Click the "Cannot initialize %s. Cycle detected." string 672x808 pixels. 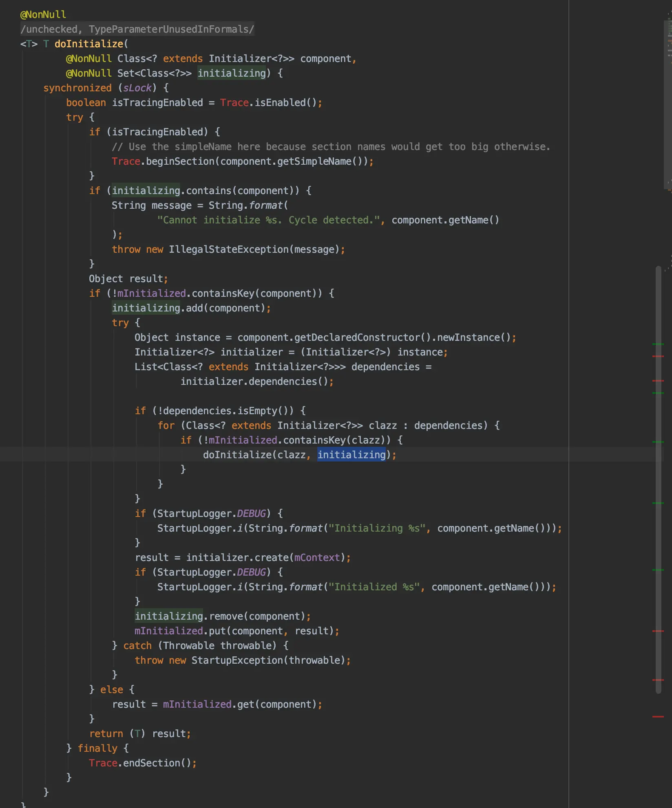pos(269,220)
